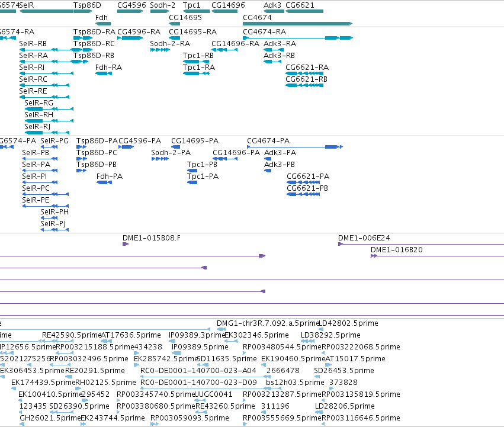Click the RC0-DE0001-140700-023-A04 label
This screenshot has height=427, width=504.
coord(198,371)
